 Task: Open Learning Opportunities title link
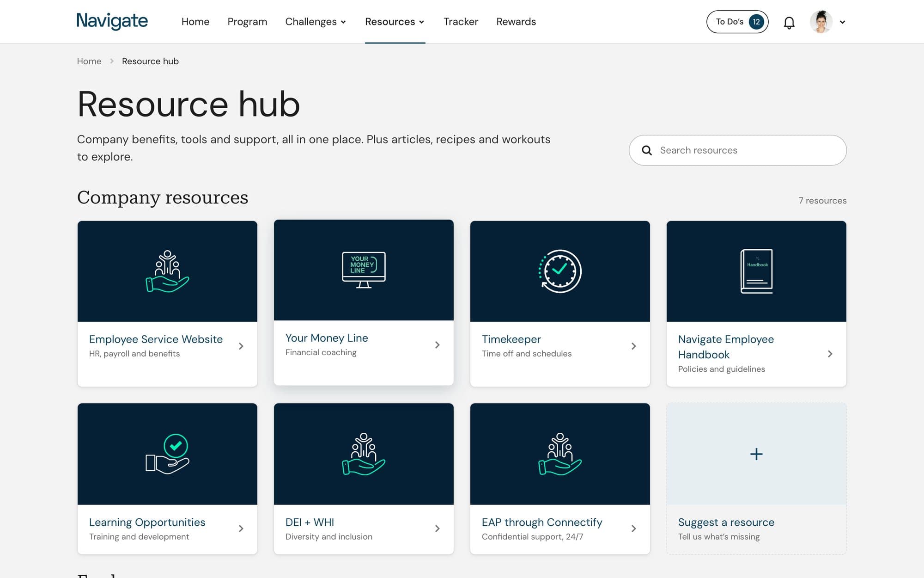point(147,522)
